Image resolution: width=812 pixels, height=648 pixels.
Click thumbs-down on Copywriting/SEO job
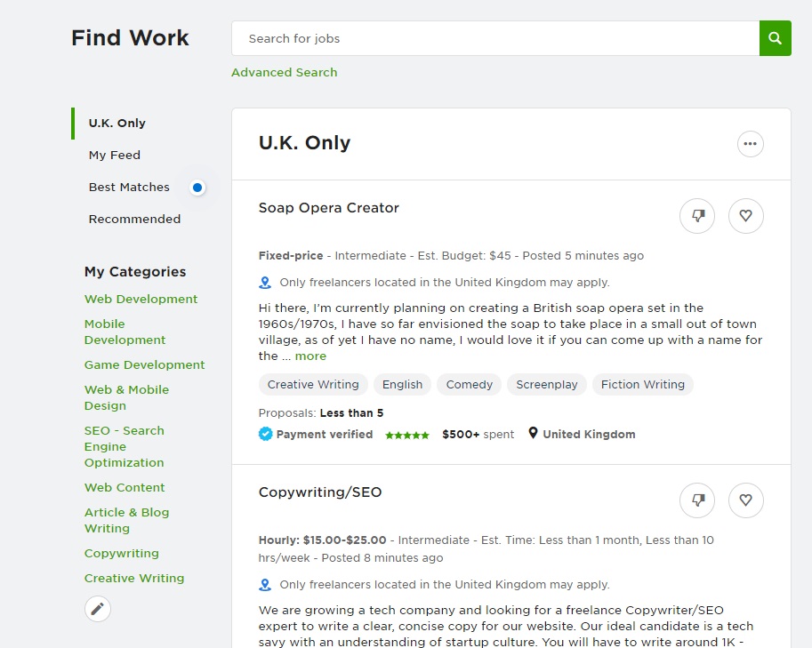(x=697, y=500)
